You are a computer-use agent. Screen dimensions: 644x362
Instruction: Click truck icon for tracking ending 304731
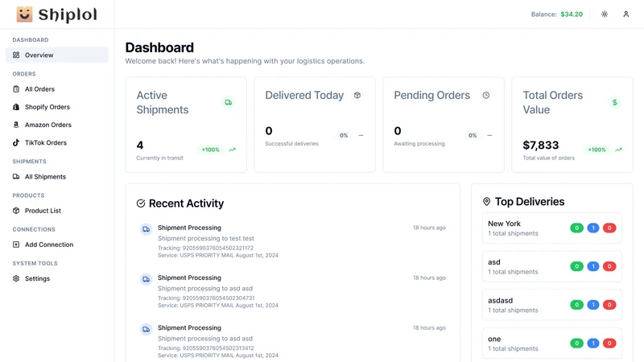tap(147, 279)
